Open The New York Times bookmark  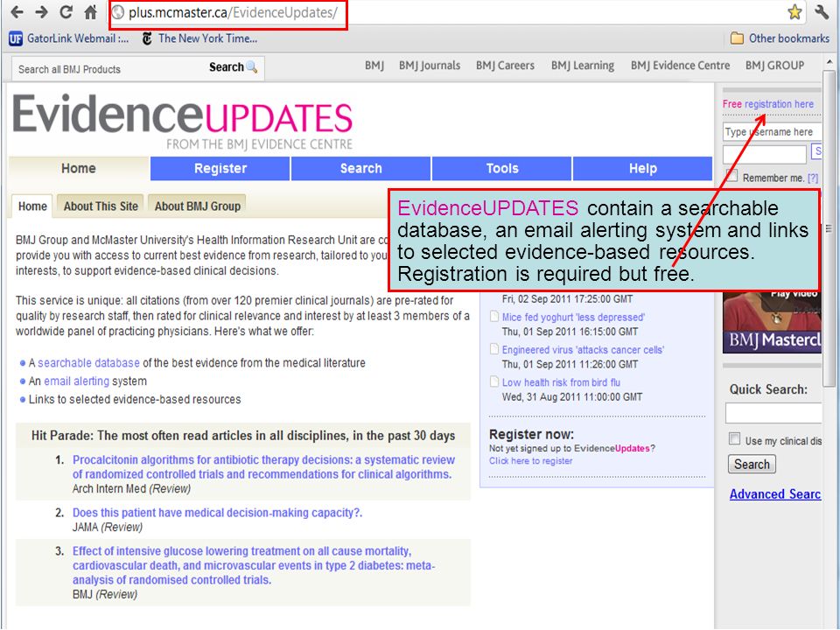point(199,38)
